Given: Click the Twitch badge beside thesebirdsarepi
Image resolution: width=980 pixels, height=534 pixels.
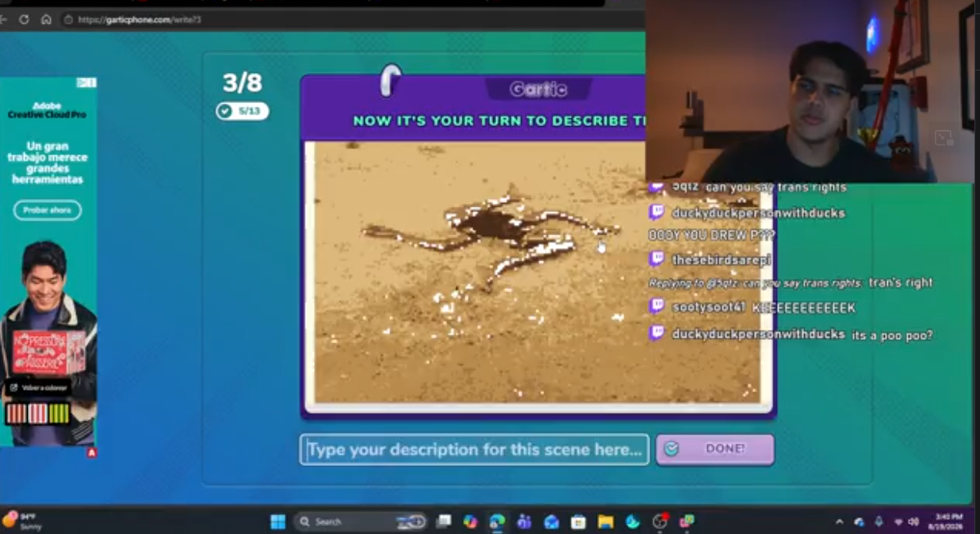Looking at the screenshot, I should pos(657,258).
